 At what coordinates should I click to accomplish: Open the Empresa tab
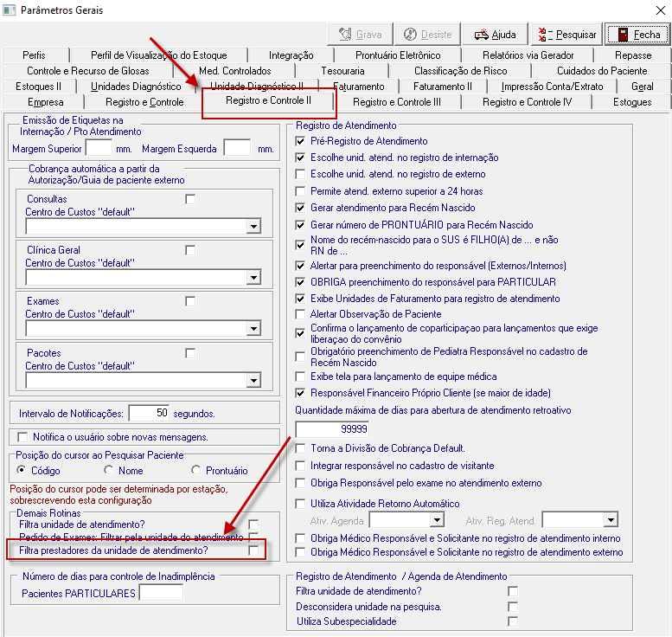coord(46,102)
